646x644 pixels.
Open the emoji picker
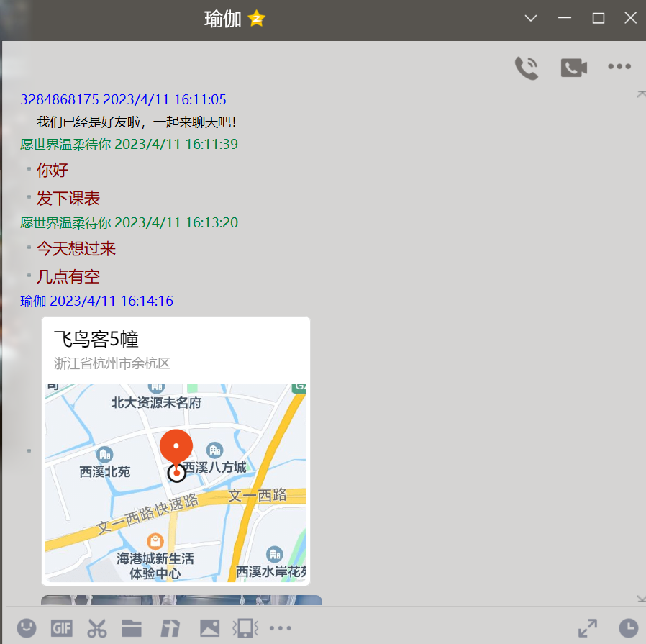[27, 628]
